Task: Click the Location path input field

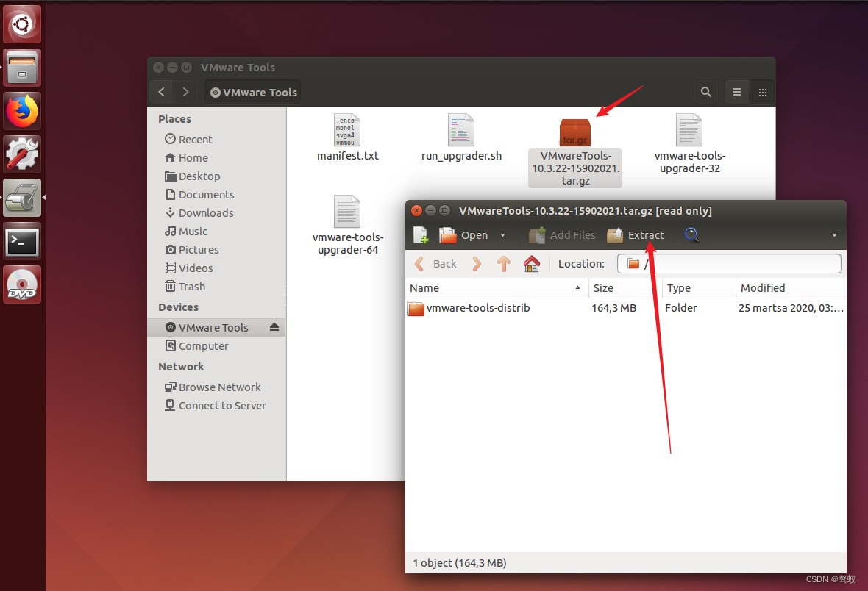Action: [x=729, y=264]
